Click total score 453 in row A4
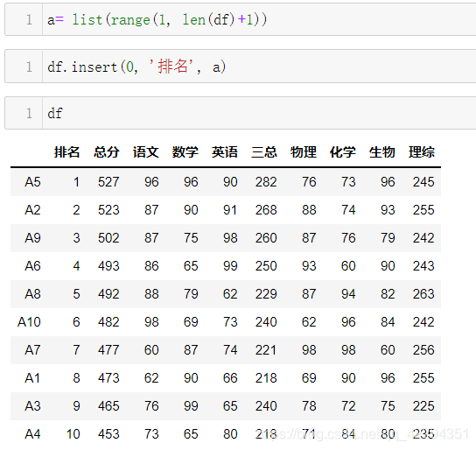476x450 pixels. [108, 434]
